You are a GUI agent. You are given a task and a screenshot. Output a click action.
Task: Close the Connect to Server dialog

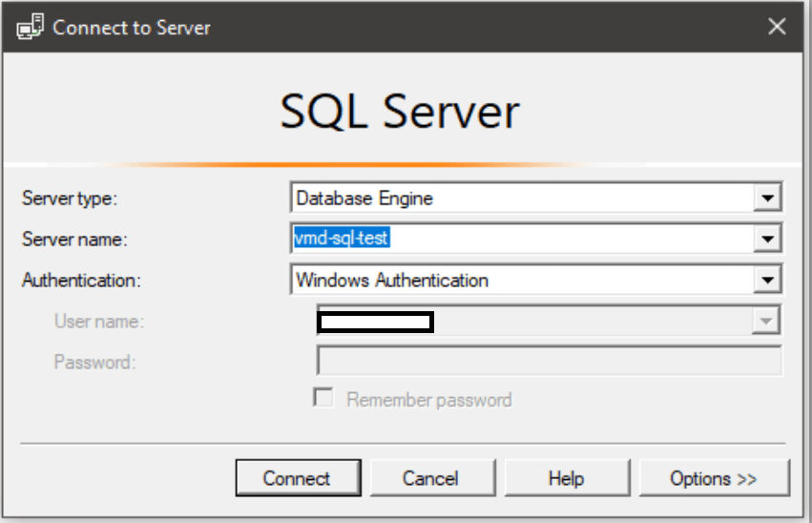(778, 27)
